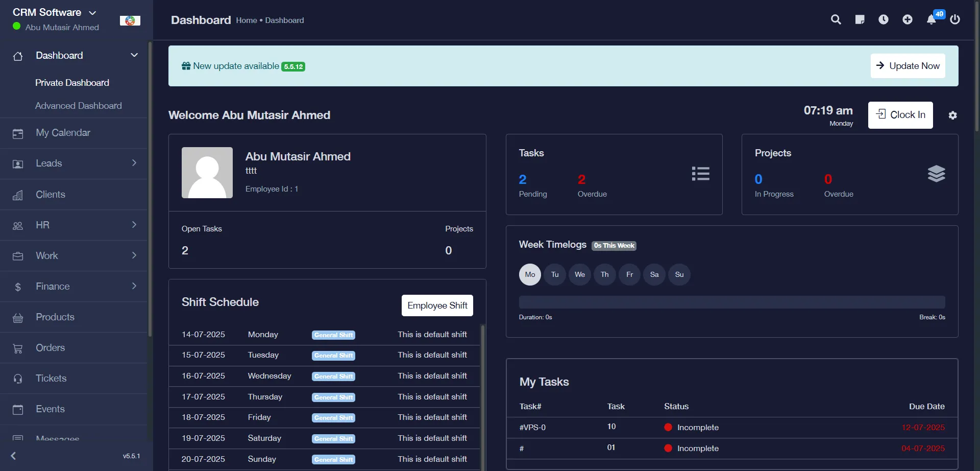Click the power logout icon
Viewport: 980px width, 471px height.
[x=955, y=19]
